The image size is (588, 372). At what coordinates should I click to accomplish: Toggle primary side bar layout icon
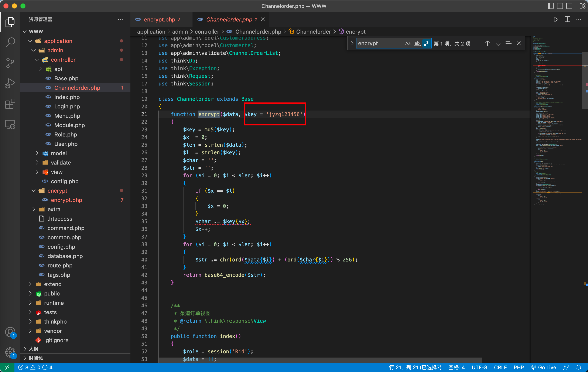(x=550, y=6)
